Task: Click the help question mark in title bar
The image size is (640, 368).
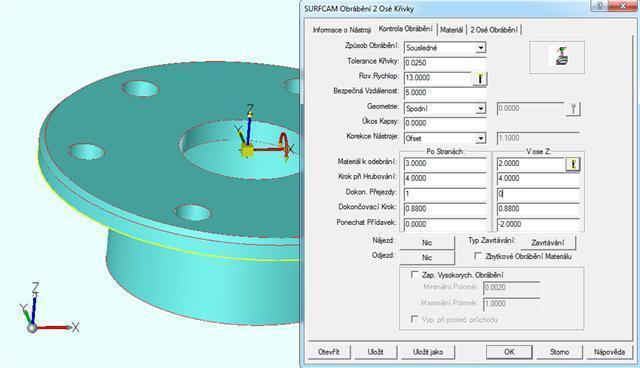Action: pos(600,5)
